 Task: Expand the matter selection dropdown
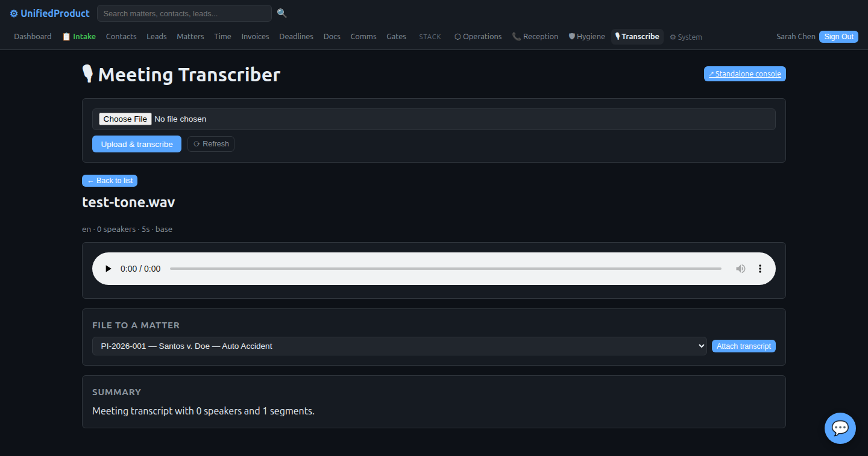[x=399, y=346]
